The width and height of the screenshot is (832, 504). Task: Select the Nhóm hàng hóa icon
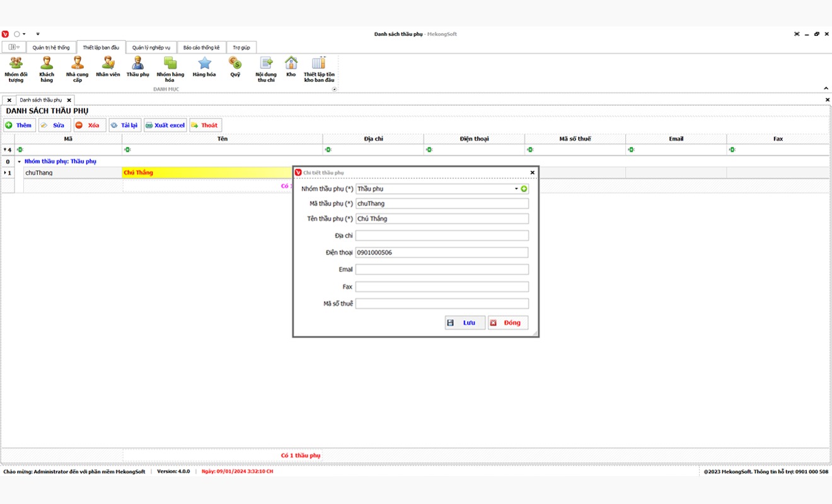170,64
